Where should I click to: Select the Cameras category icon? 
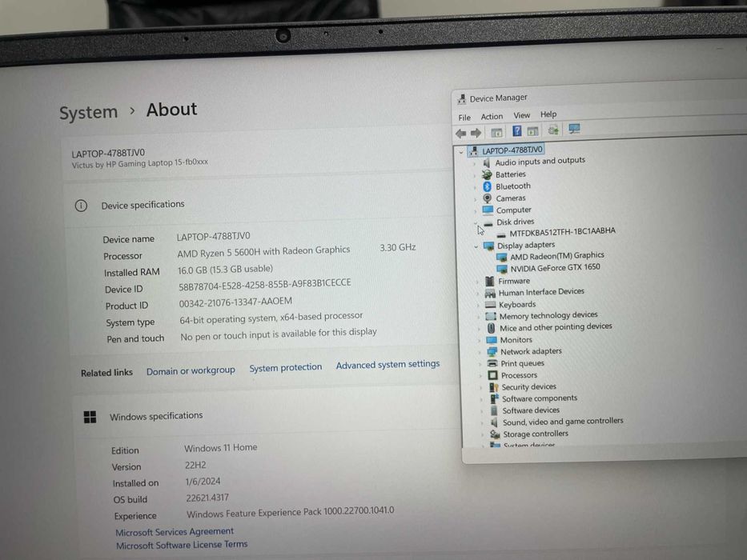(x=487, y=198)
